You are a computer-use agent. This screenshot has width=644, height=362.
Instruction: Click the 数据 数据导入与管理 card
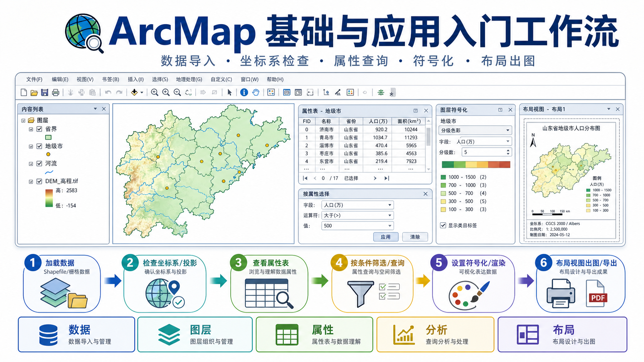click(77, 334)
